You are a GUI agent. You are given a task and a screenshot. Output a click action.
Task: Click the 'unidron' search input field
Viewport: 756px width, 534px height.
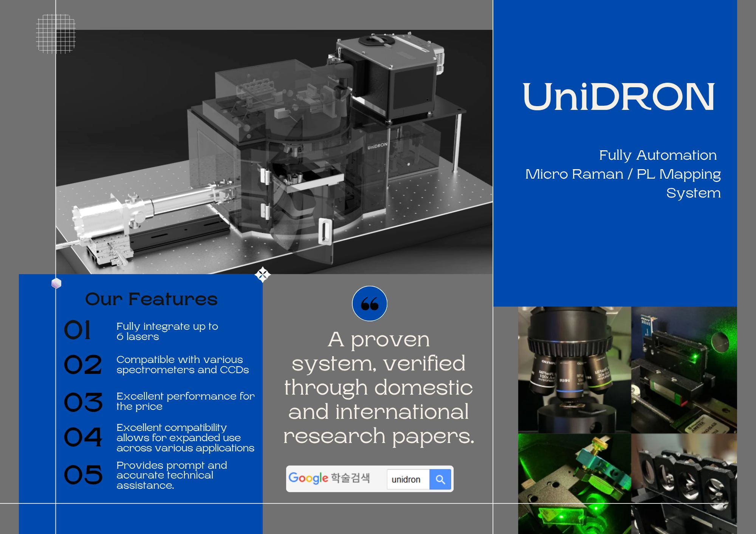tap(408, 479)
